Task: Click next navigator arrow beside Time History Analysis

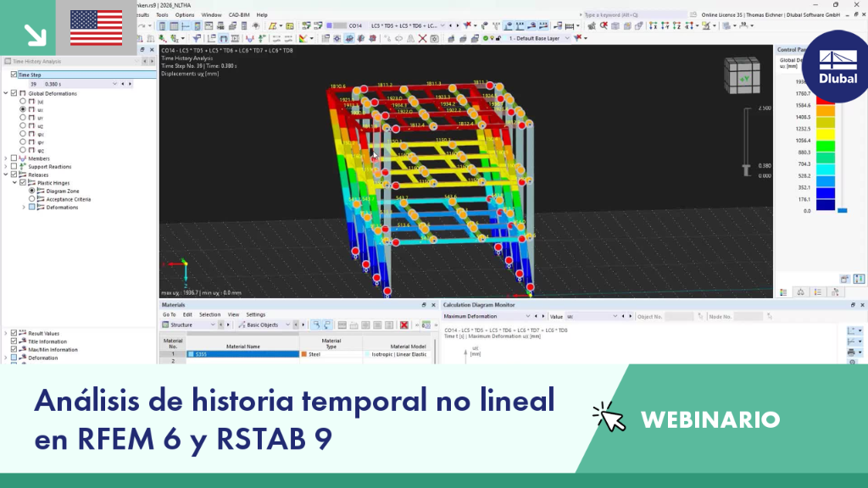Action: pyautogui.click(x=153, y=61)
